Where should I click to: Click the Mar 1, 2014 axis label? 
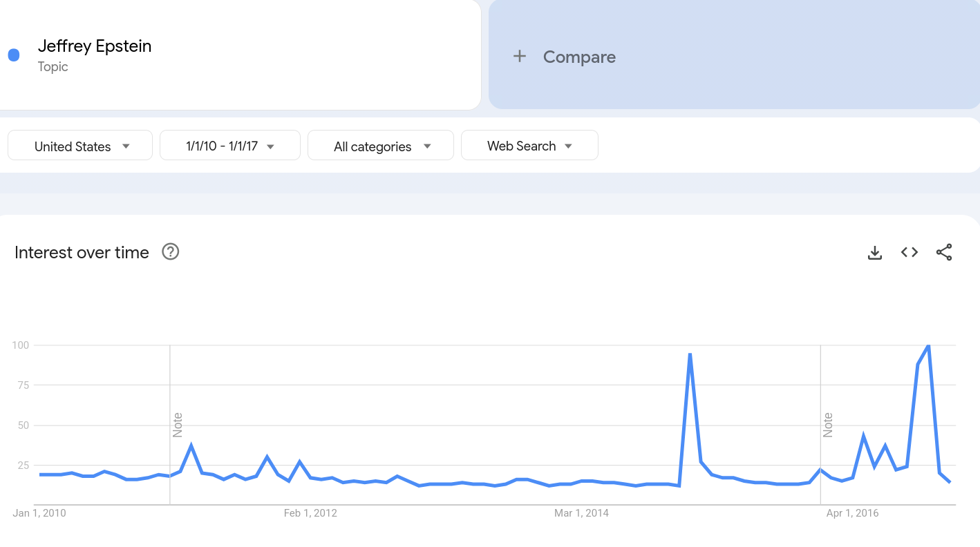[x=581, y=513]
